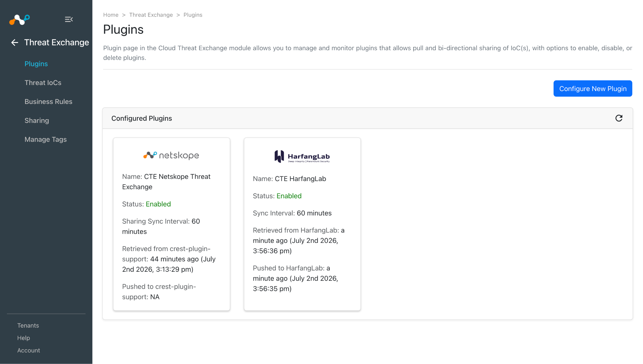Click the Netskope logo in the sidebar
The height and width of the screenshot is (364, 643).
19,19
